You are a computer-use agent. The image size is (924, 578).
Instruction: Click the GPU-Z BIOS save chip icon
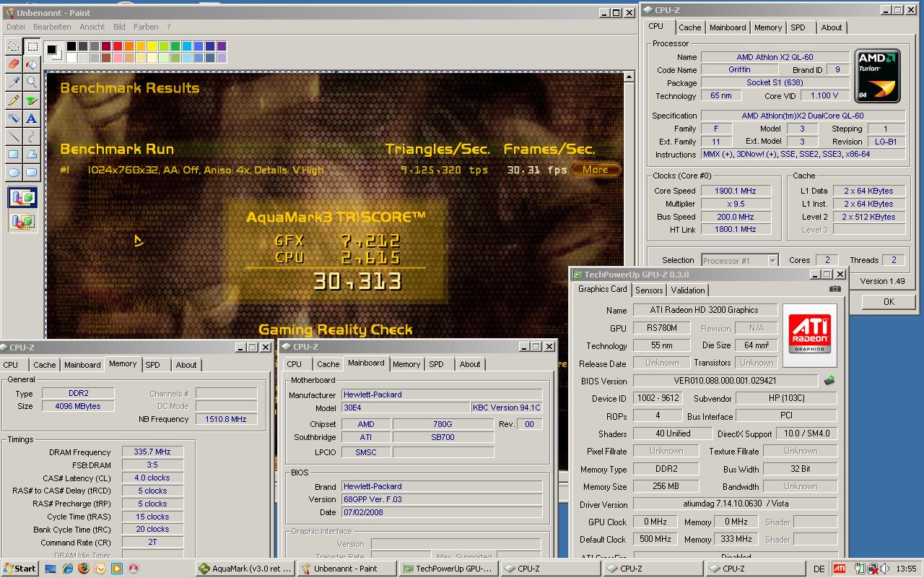[x=829, y=381]
